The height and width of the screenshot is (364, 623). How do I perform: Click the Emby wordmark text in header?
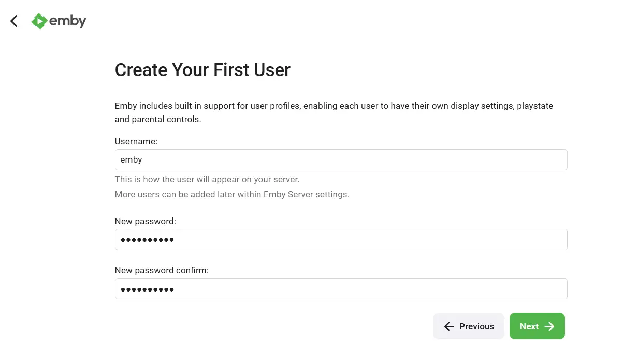[68, 21]
